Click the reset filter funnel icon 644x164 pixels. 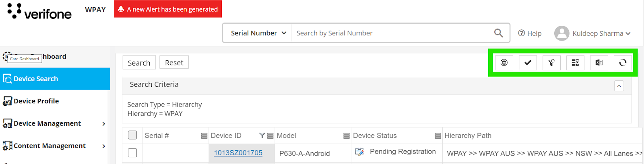[x=551, y=63]
